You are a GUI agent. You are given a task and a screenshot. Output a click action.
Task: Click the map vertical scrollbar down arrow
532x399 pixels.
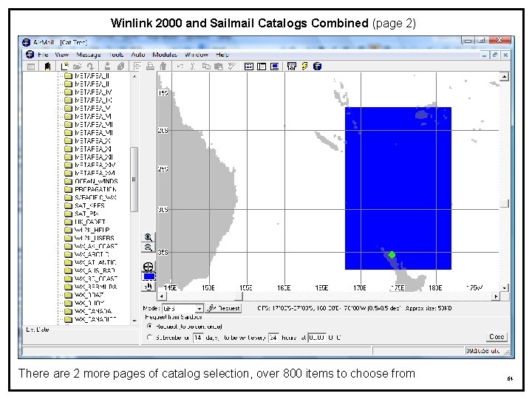[x=505, y=288]
